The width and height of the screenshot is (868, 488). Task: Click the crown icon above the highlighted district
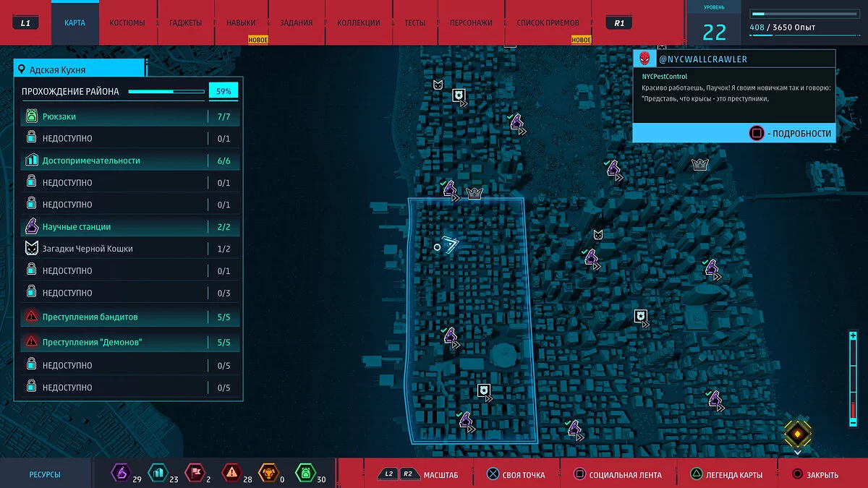coord(475,192)
